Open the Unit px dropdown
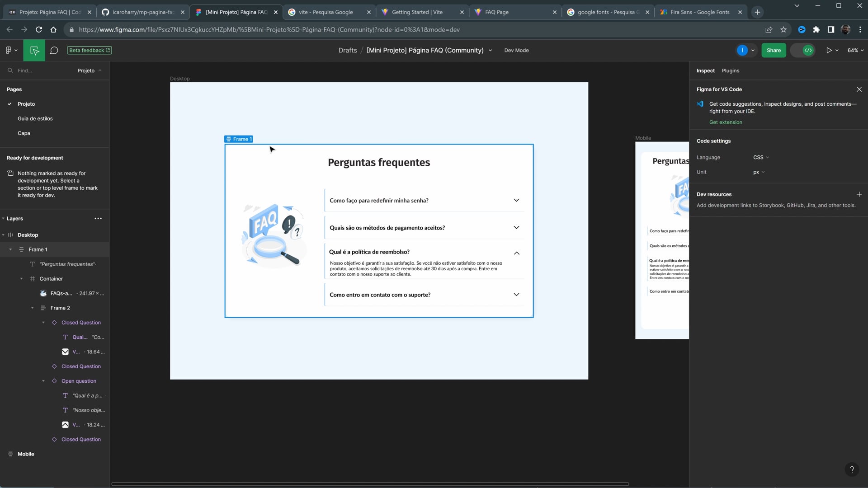This screenshot has width=868, height=488. pyautogui.click(x=759, y=172)
